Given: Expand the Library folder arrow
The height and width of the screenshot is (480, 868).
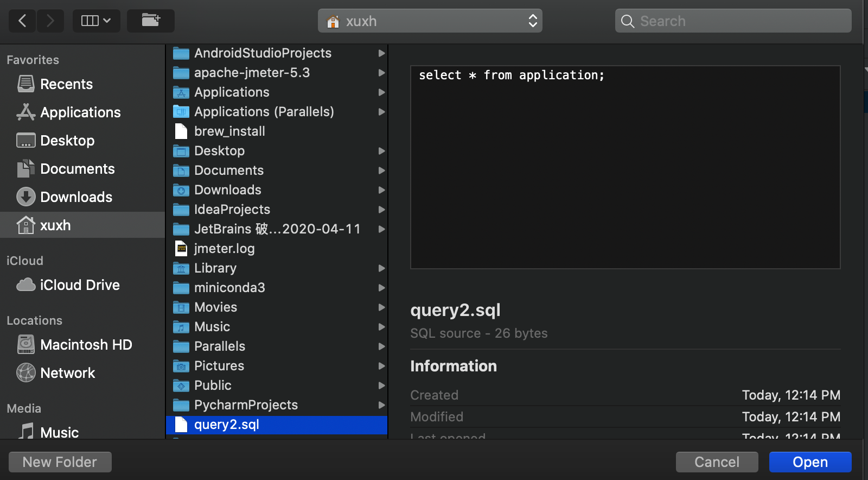Looking at the screenshot, I should tap(381, 268).
